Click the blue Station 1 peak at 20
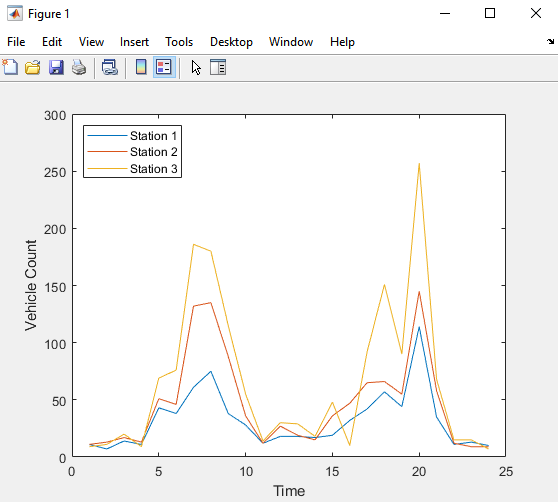 coord(419,327)
